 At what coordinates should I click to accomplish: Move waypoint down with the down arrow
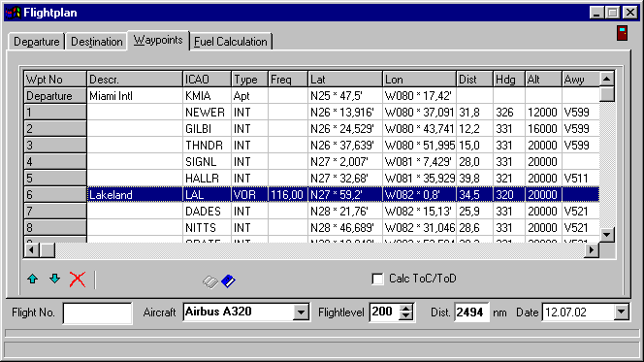point(54,280)
